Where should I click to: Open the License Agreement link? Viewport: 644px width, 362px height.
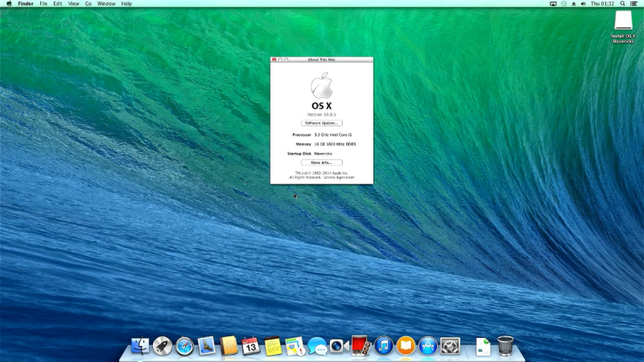point(337,176)
